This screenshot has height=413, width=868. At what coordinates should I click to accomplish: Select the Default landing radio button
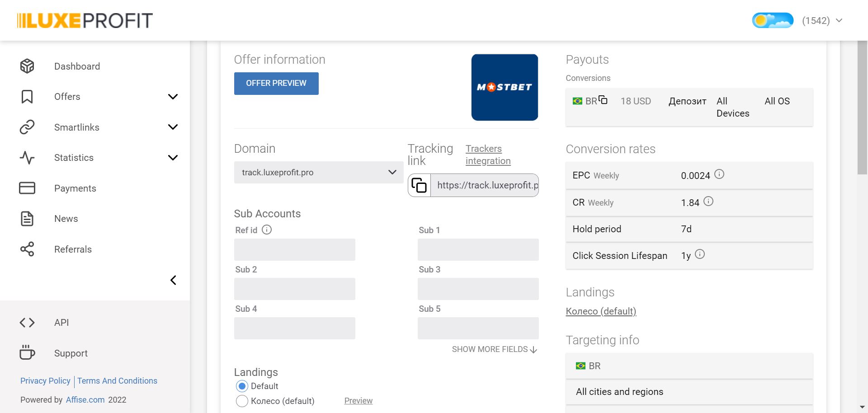pos(242,386)
